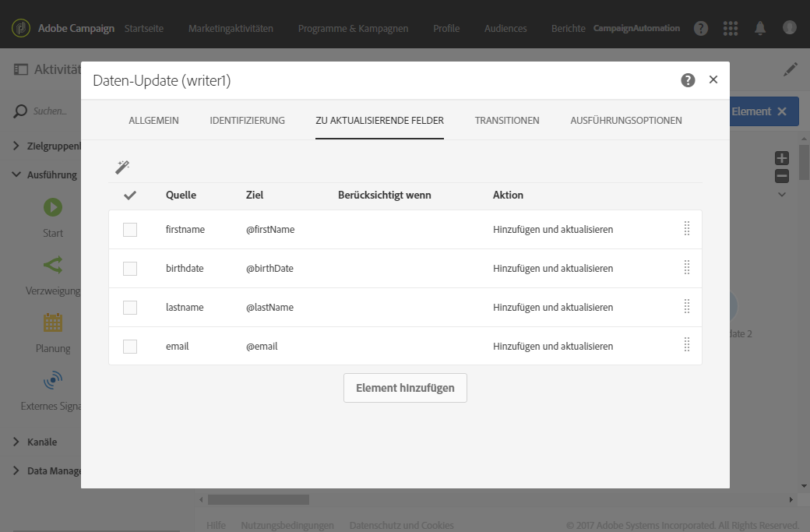Open the dialog help question mark icon
Viewport: 810px width, 532px height.
tap(688, 80)
